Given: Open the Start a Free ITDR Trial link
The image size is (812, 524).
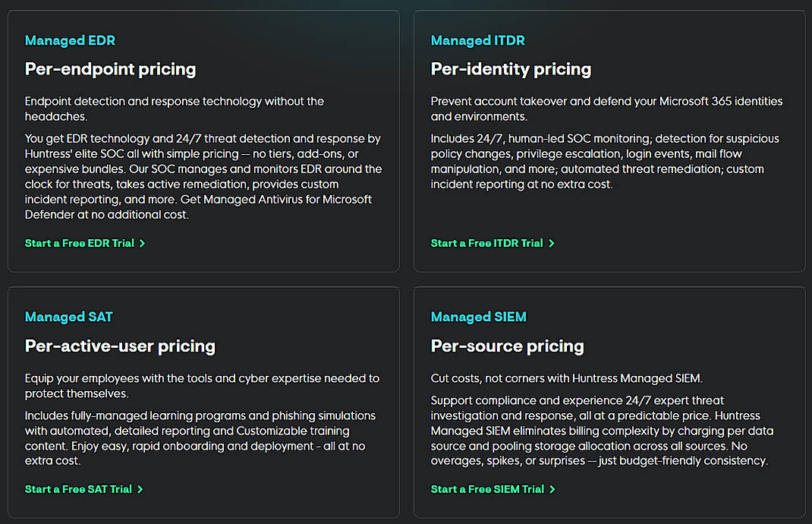Looking at the screenshot, I should (x=487, y=244).
